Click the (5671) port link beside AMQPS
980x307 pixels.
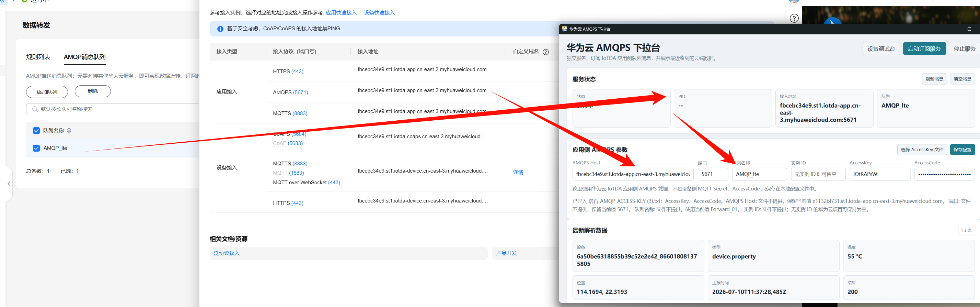pyautogui.click(x=301, y=92)
